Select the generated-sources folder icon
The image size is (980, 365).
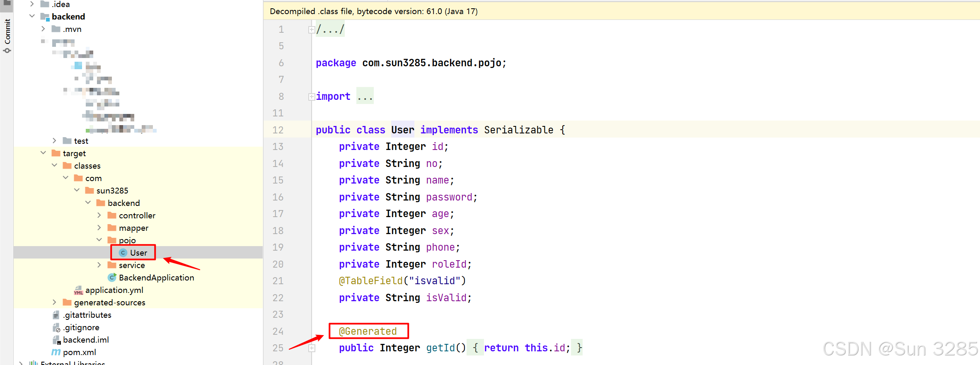[67, 302]
